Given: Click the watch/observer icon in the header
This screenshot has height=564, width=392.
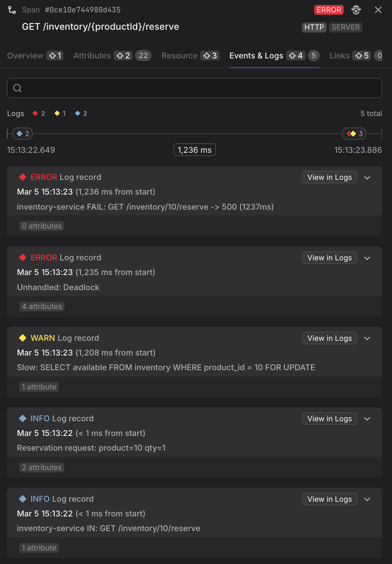Looking at the screenshot, I should (x=356, y=10).
